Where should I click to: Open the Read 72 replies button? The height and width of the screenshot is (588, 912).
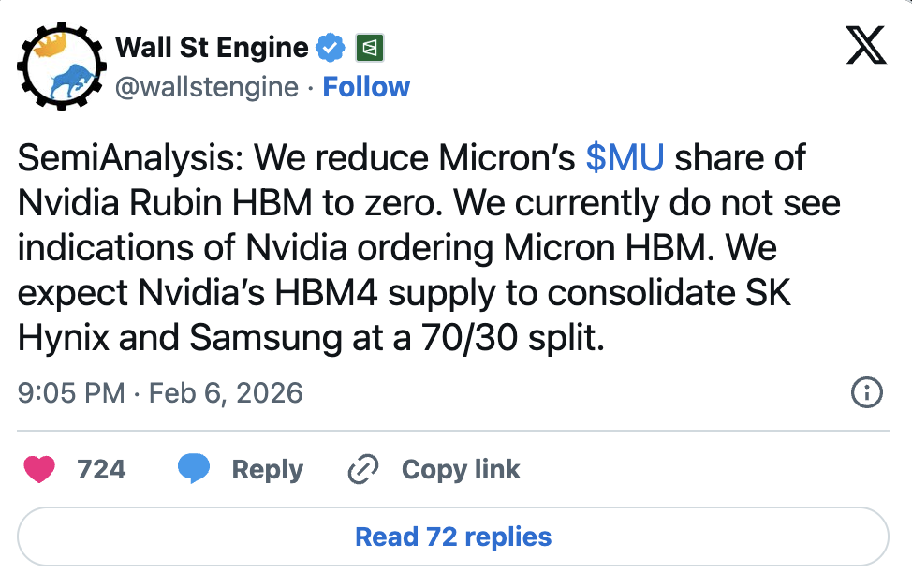tap(453, 537)
